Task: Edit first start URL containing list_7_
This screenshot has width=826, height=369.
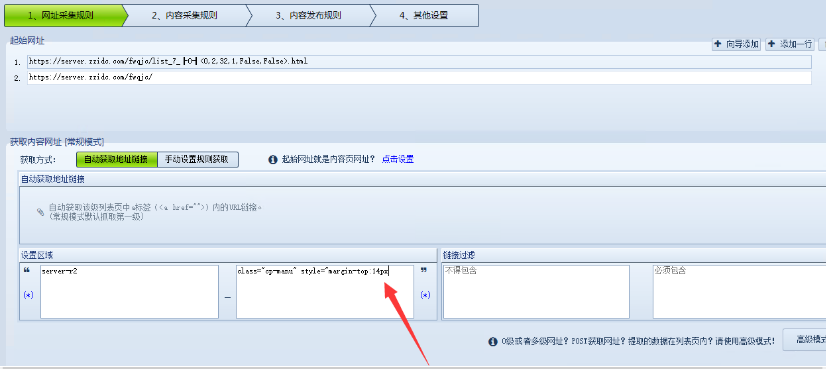Action: point(419,62)
